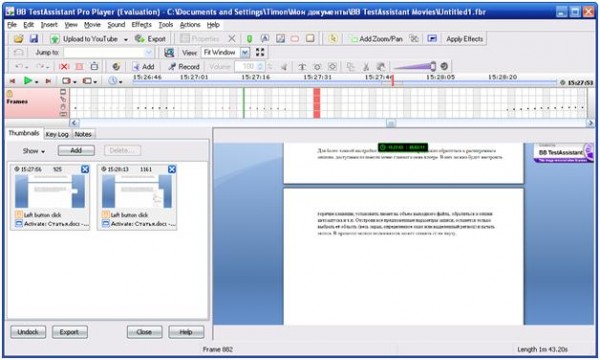Viewport: 600px width, 360px height.
Task: Click the Upload to YouTube button
Action: point(84,39)
